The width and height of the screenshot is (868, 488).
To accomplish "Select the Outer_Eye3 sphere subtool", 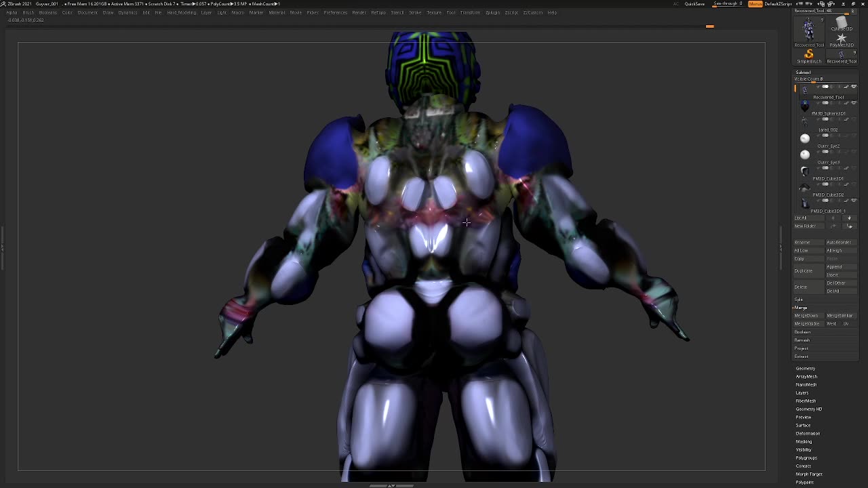I will (805, 155).
